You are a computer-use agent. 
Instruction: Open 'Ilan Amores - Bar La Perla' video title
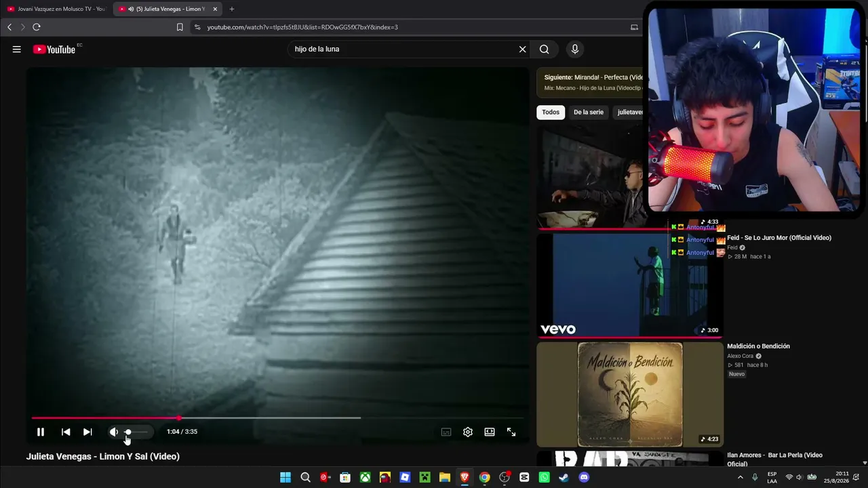pyautogui.click(x=774, y=460)
